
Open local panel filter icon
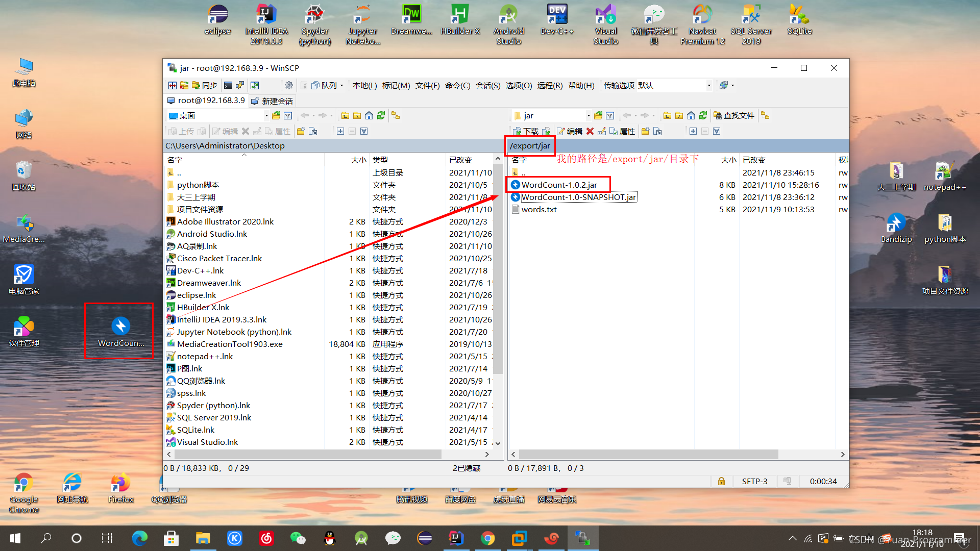pos(288,116)
